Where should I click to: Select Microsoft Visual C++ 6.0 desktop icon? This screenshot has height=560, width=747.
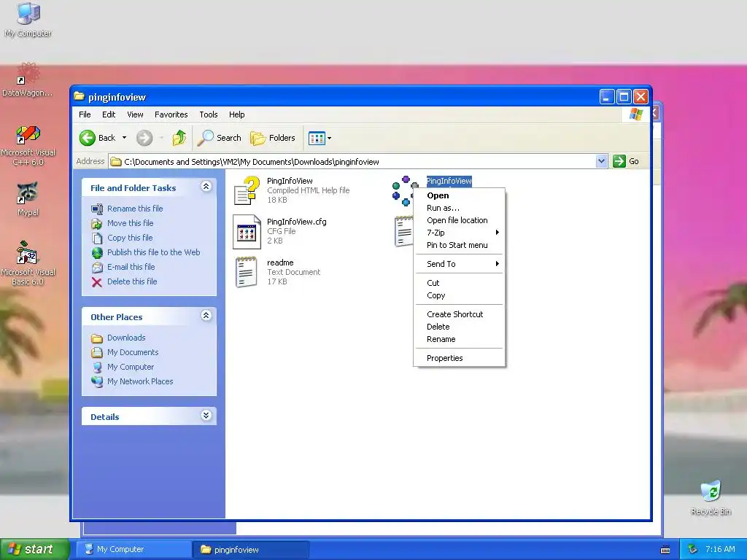point(28,133)
